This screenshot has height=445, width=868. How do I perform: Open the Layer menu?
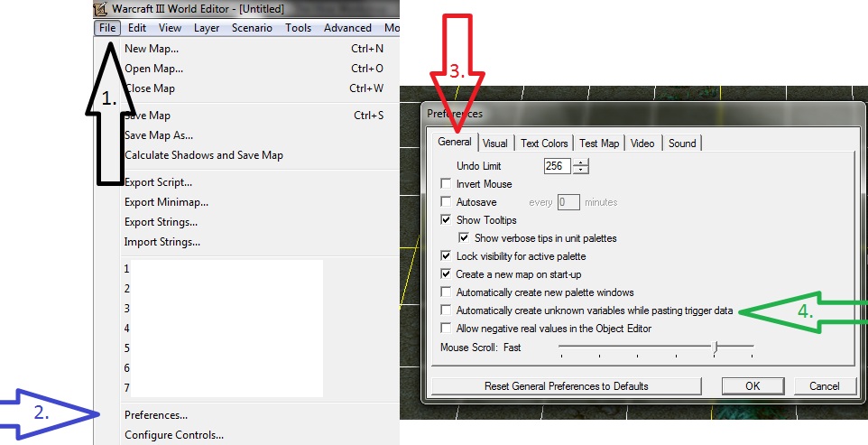(207, 28)
